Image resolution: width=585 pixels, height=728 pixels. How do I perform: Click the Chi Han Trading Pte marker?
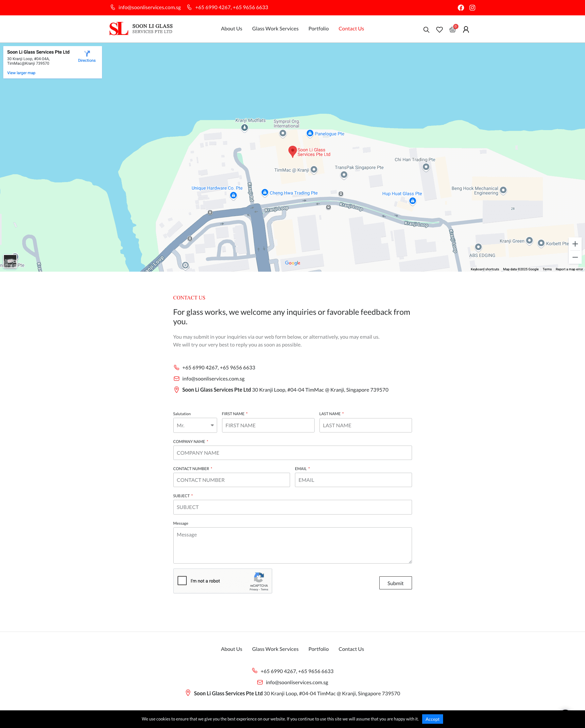coord(426,167)
